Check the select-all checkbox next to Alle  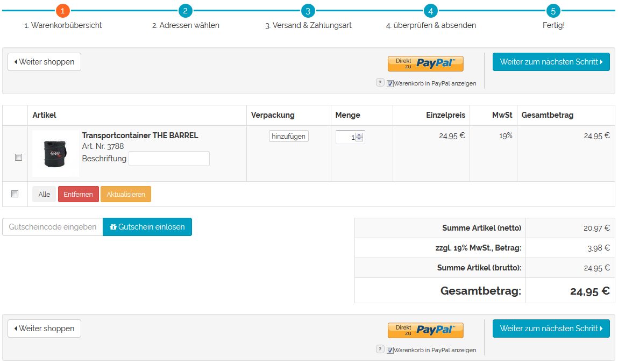coord(15,194)
